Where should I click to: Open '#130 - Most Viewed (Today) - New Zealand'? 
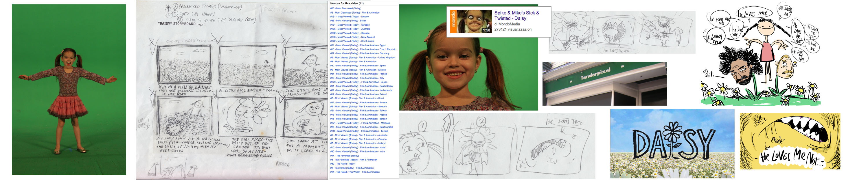352,37
